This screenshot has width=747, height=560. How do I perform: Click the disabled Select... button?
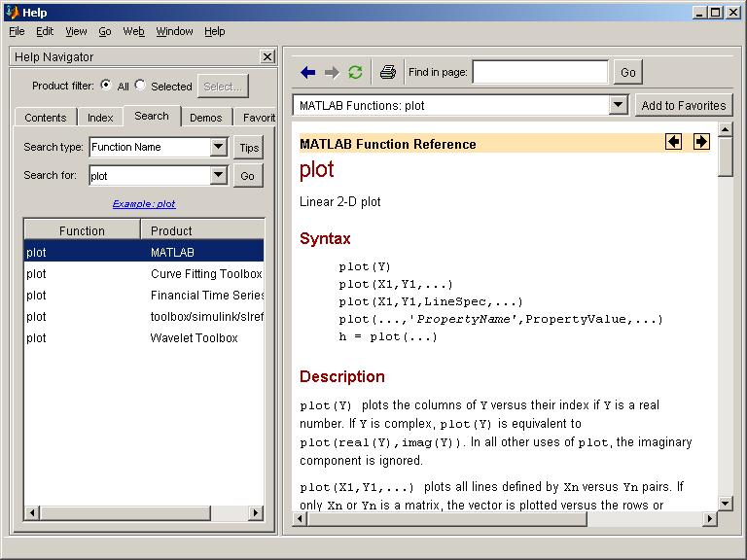[223, 87]
